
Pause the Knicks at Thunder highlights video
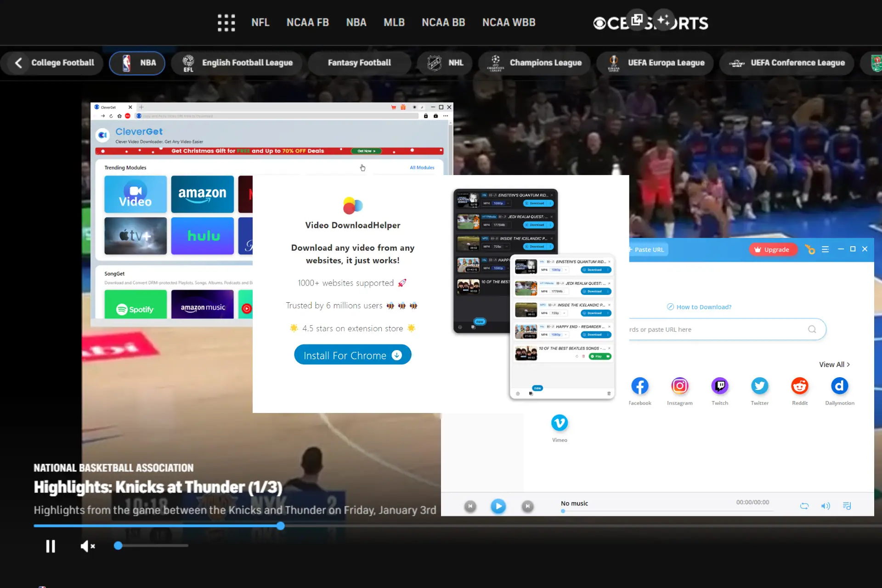coord(51,546)
